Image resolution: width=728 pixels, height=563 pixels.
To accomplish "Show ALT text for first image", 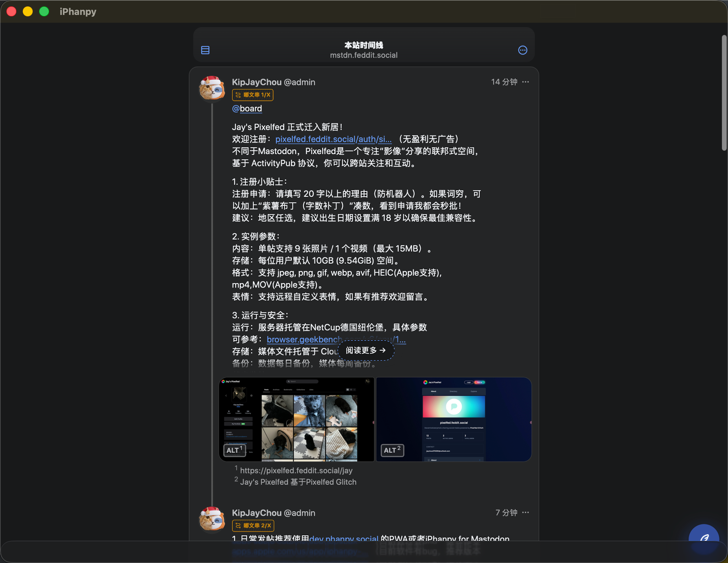I will (234, 450).
